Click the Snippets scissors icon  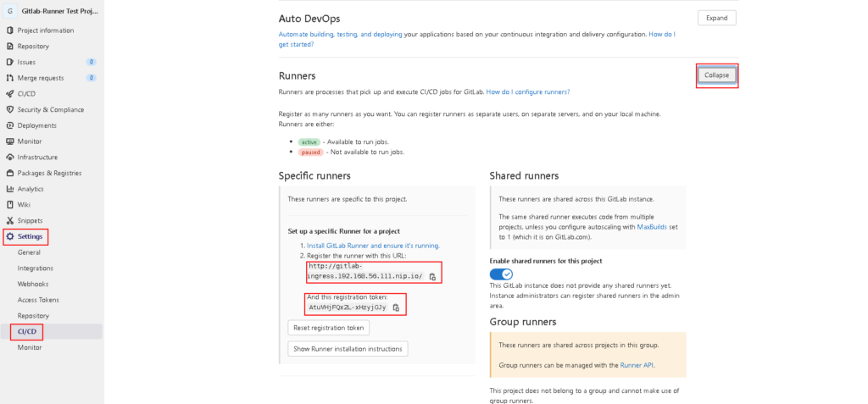(x=10, y=221)
